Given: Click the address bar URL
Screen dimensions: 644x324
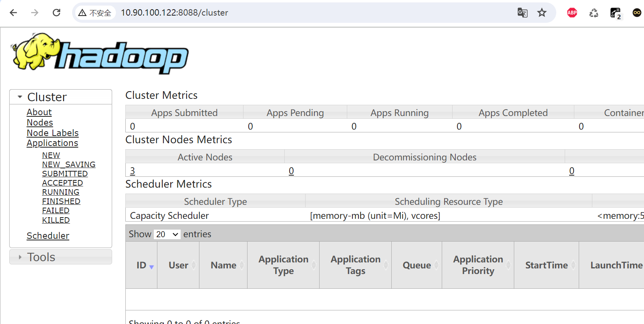Looking at the screenshot, I should 175,13.
